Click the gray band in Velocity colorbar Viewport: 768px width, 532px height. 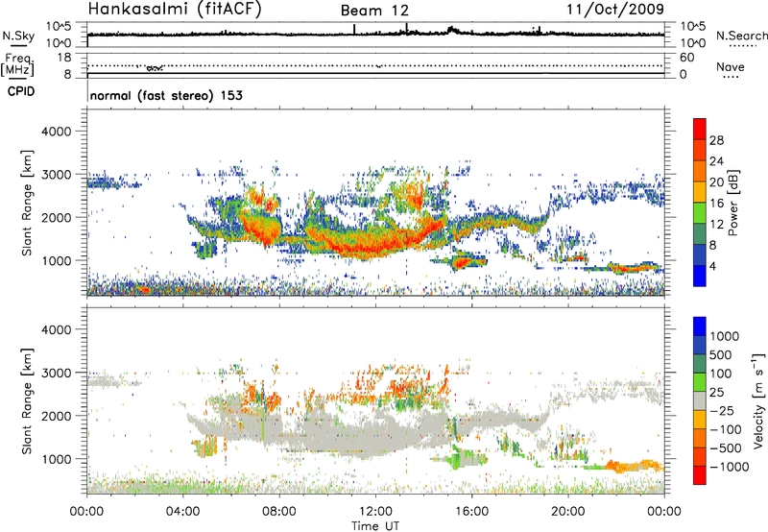click(700, 400)
